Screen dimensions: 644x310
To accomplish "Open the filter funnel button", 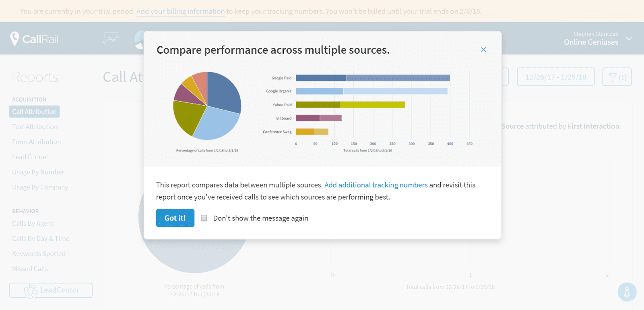I will coord(617,77).
